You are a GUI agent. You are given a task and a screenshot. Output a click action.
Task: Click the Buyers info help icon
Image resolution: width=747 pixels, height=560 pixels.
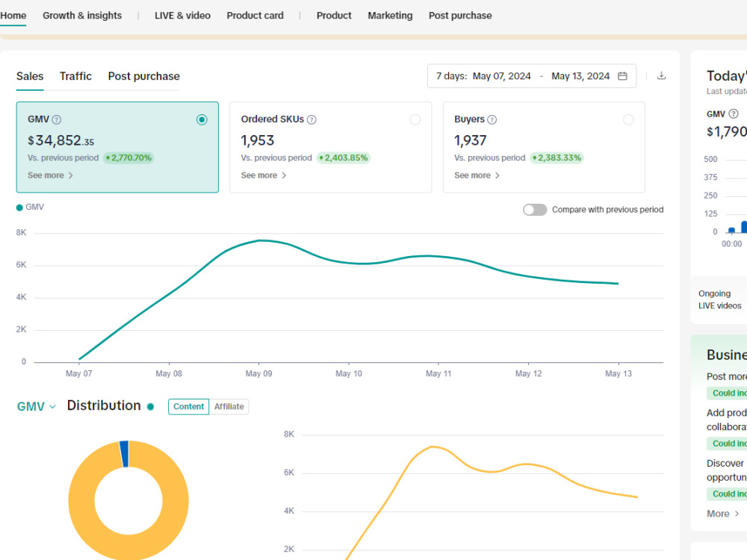click(x=492, y=119)
